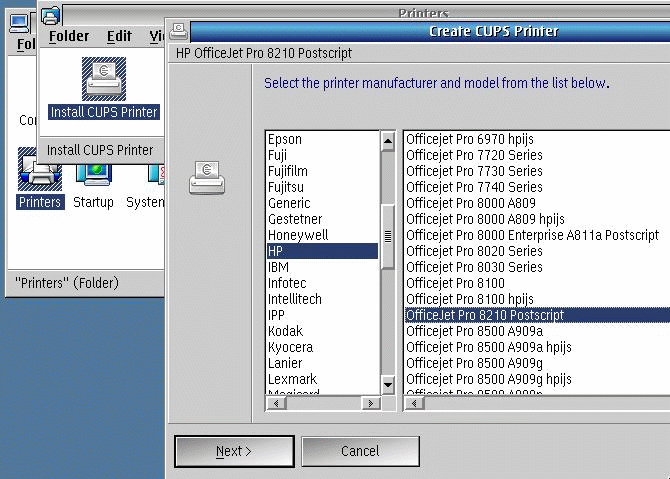Choose Officejet Pro 8000 Enterprise A811a Postscript
The height and width of the screenshot is (479, 670).
[x=537, y=235]
